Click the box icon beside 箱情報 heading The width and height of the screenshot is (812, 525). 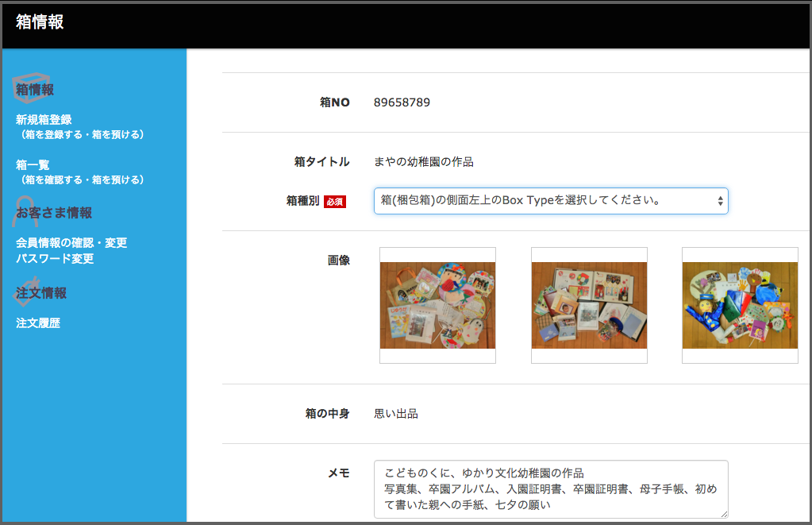click(32, 87)
